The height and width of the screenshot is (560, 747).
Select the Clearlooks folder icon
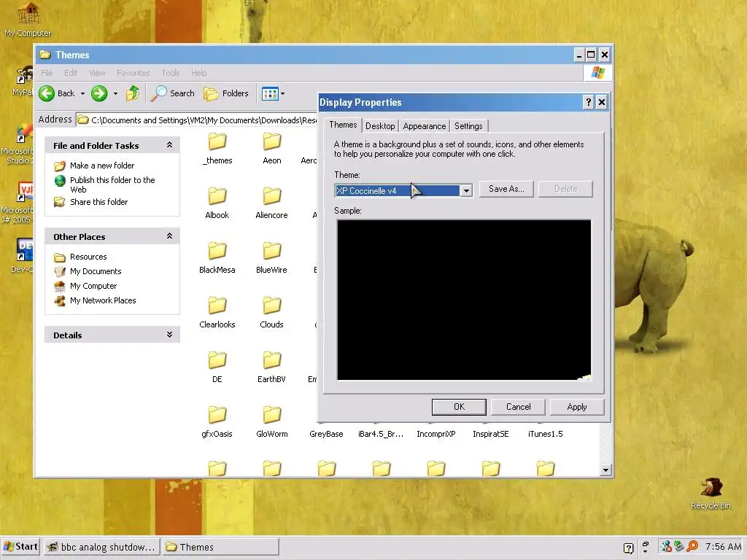click(x=217, y=306)
